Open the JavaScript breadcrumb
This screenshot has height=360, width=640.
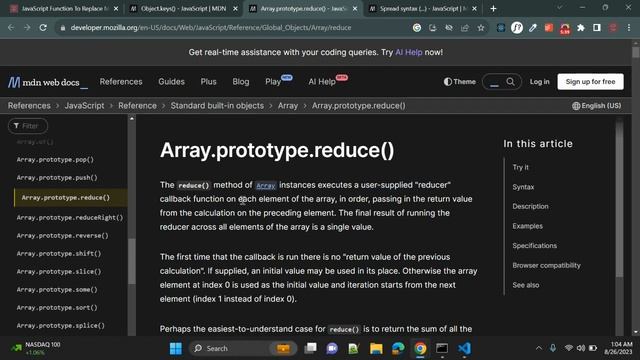pyautogui.click(x=84, y=106)
